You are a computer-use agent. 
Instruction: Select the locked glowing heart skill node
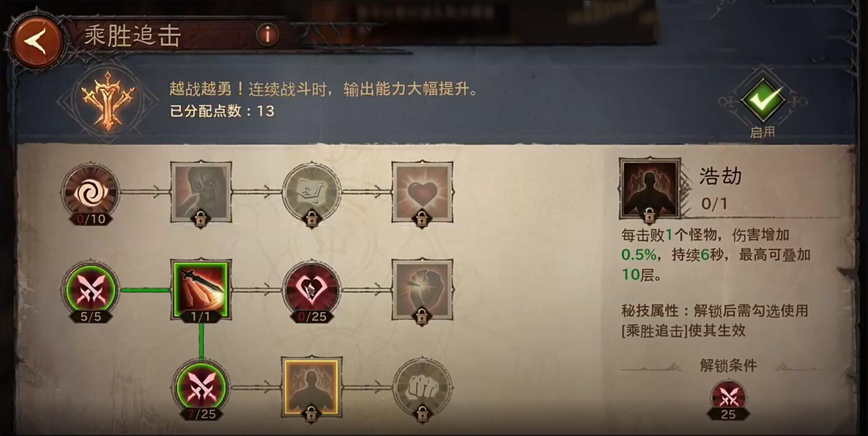[x=422, y=192]
